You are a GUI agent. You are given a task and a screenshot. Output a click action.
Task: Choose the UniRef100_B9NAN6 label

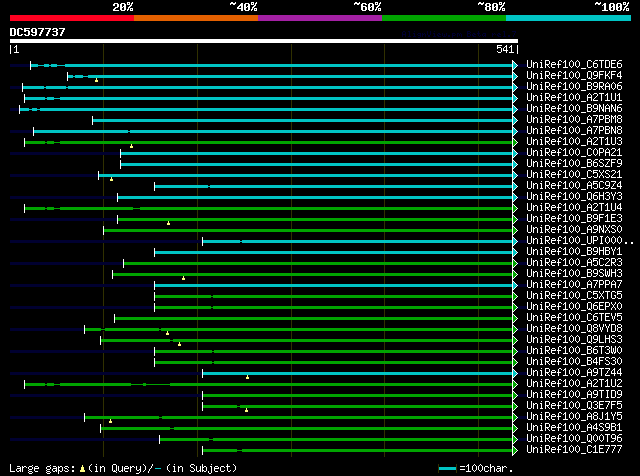point(574,109)
